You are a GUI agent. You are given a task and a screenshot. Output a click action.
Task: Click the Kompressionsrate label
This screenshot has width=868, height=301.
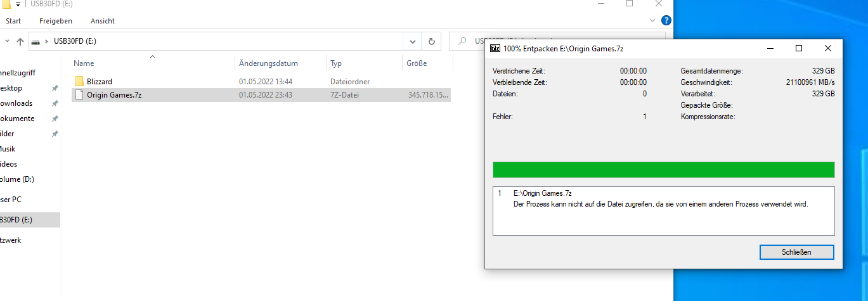708,117
